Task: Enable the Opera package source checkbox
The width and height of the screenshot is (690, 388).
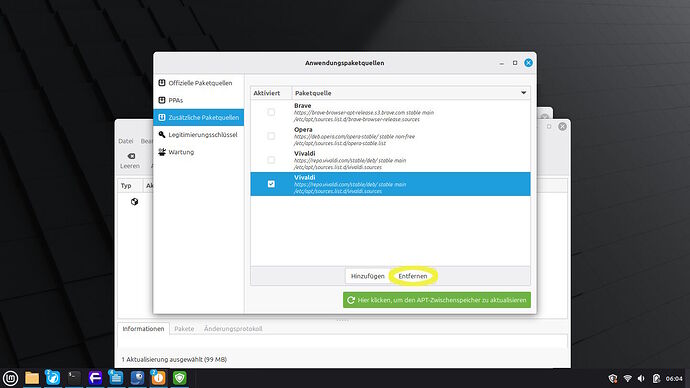Action: click(x=271, y=136)
